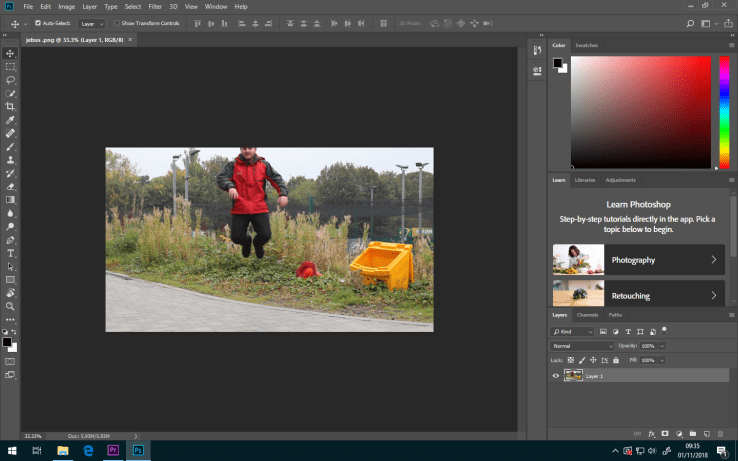The width and height of the screenshot is (738, 461).
Task: Select the Crop tool
Action: tap(11, 106)
